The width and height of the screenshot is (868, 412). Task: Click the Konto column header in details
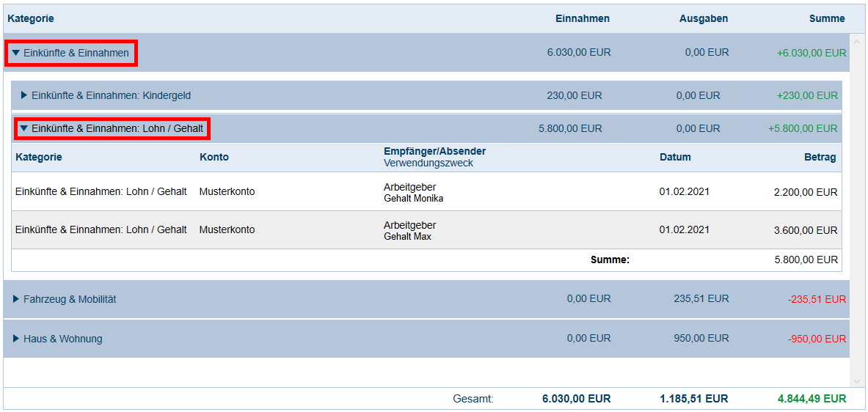(214, 157)
